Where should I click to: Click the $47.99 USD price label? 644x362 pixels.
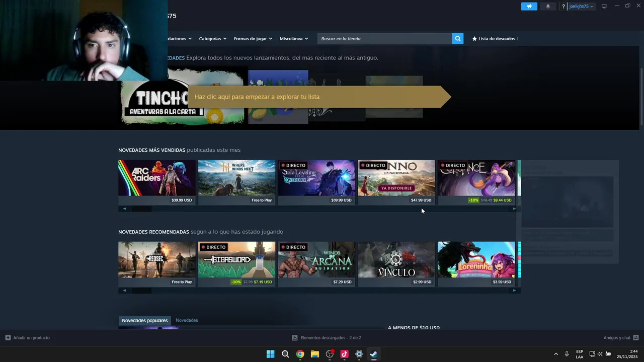(421, 200)
